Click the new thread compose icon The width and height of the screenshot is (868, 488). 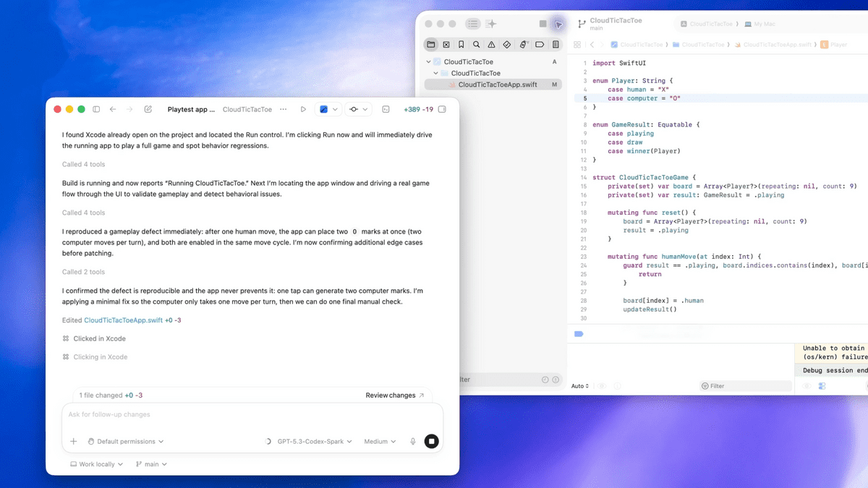[x=148, y=109]
